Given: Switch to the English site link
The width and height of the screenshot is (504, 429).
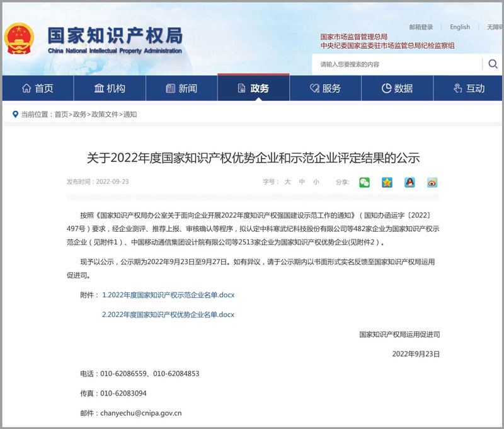Looking at the screenshot, I should pos(460,27).
